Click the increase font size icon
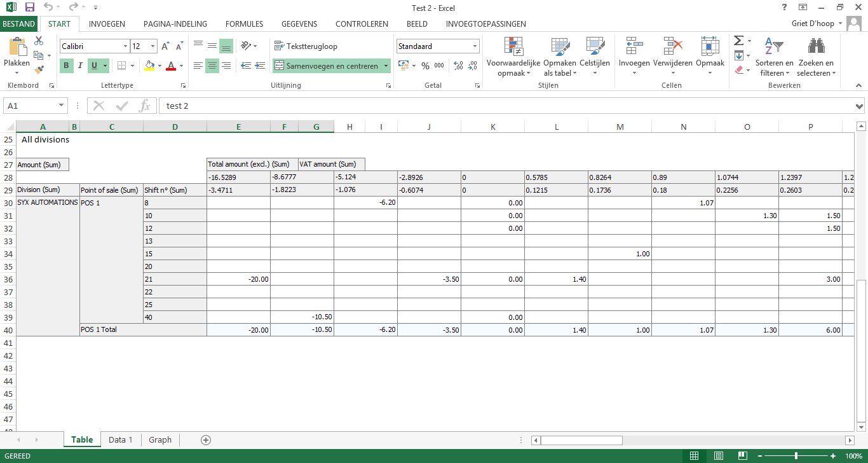Image resolution: width=868 pixels, height=463 pixels. 165,46
